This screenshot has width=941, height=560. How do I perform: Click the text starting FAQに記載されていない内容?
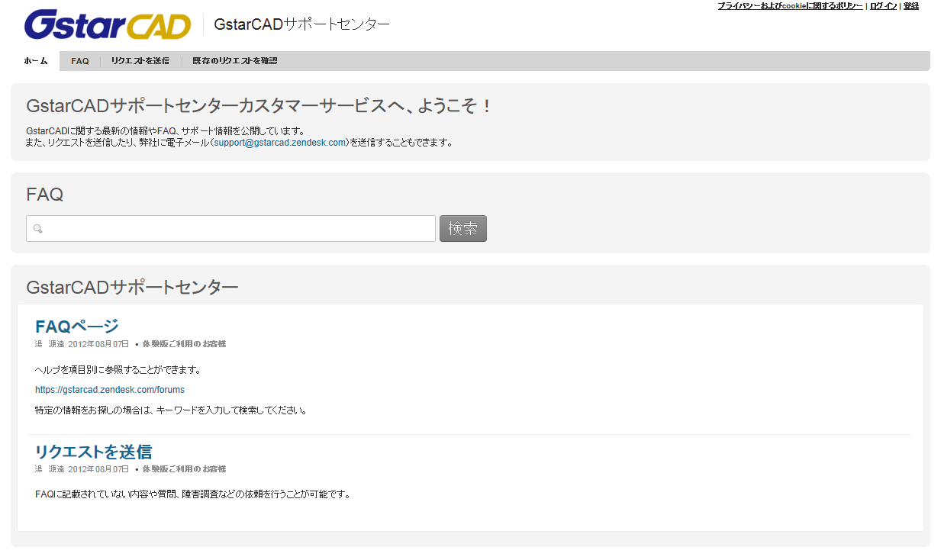(x=193, y=494)
